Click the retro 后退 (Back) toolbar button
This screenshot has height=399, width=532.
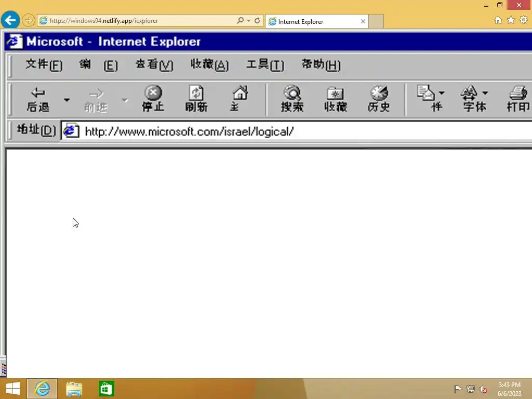tap(38, 100)
